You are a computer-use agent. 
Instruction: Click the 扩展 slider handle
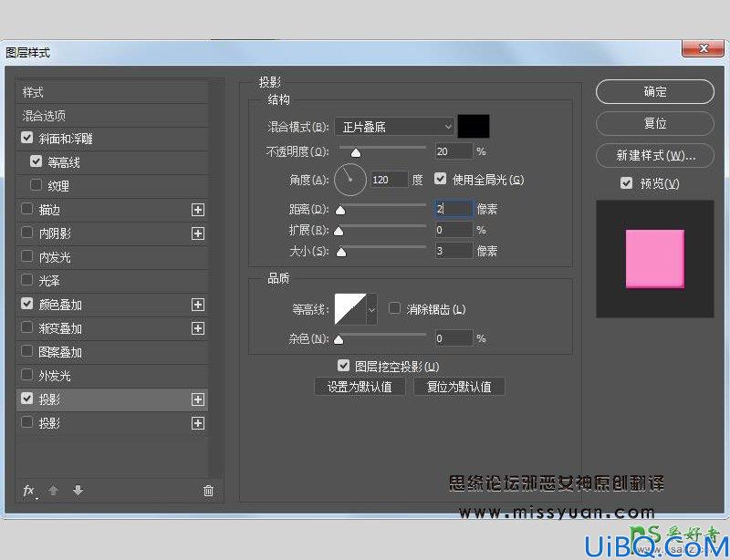[x=339, y=231]
